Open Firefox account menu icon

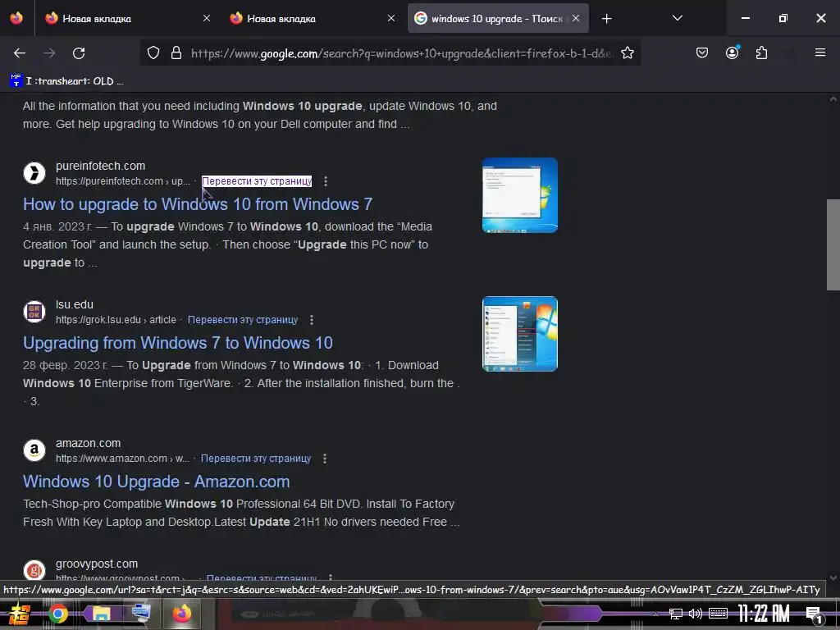[x=732, y=53]
